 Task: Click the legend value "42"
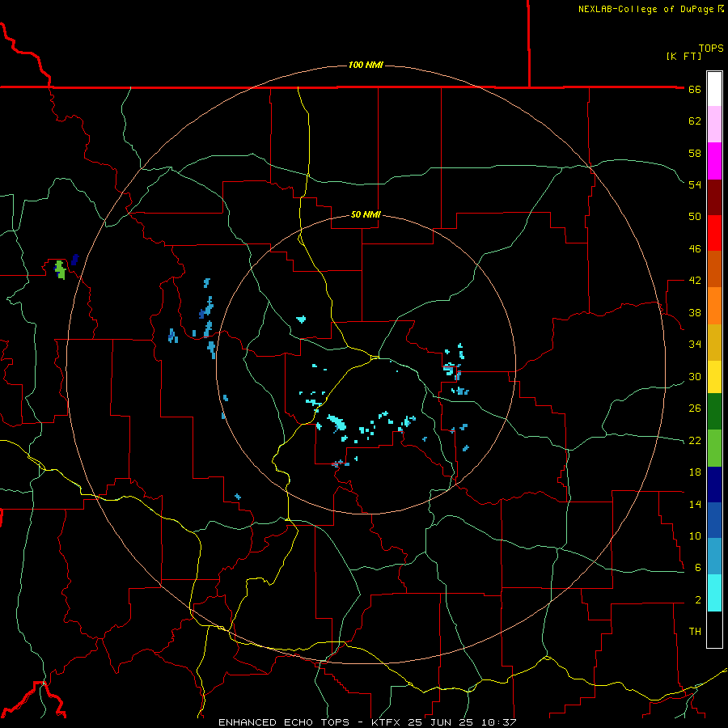tap(695, 281)
